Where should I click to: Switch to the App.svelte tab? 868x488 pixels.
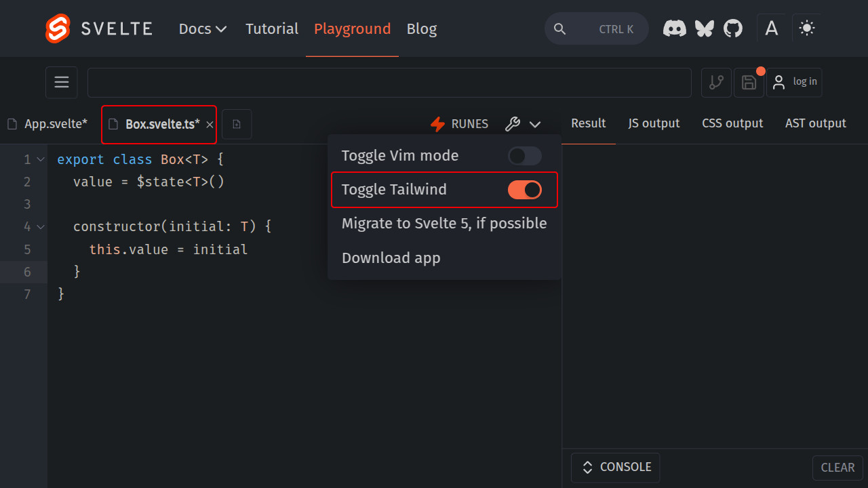click(x=47, y=124)
